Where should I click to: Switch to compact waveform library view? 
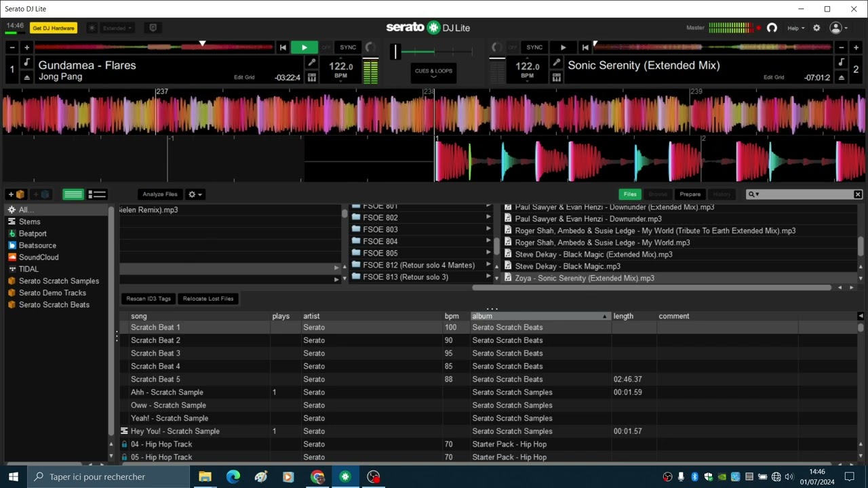coord(73,195)
